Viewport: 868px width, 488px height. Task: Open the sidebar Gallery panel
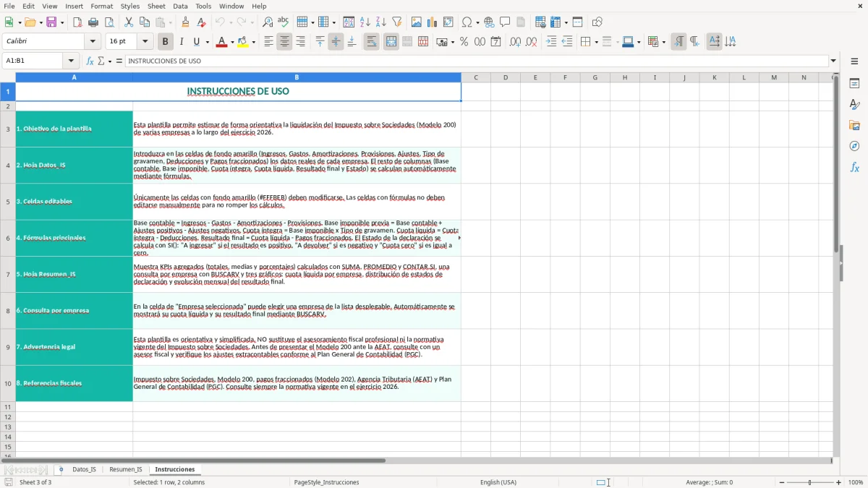click(854, 126)
